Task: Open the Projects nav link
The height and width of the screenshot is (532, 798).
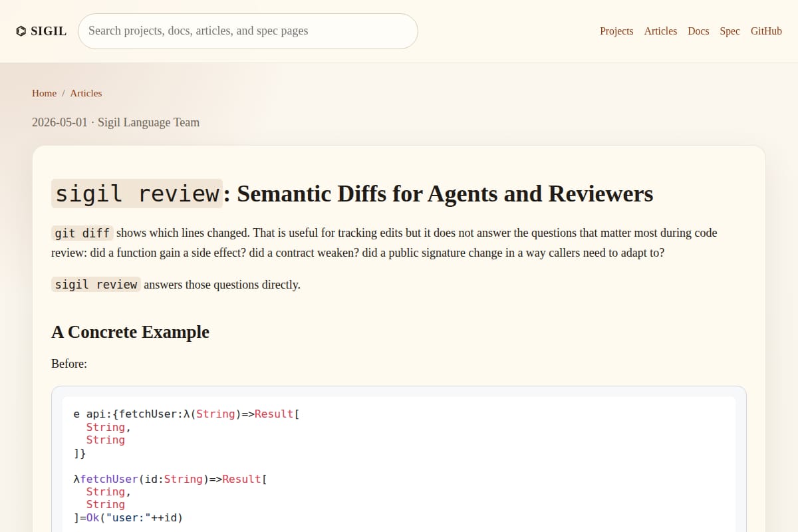Action: click(616, 31)
